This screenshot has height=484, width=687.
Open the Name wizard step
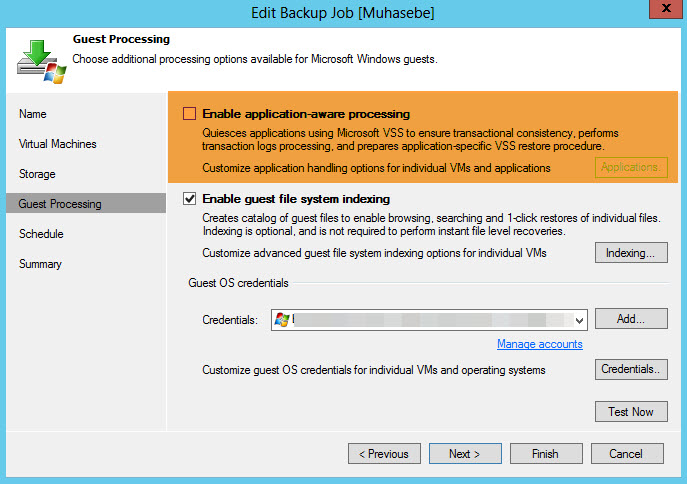pyautogui.click(x=33, y=114)
